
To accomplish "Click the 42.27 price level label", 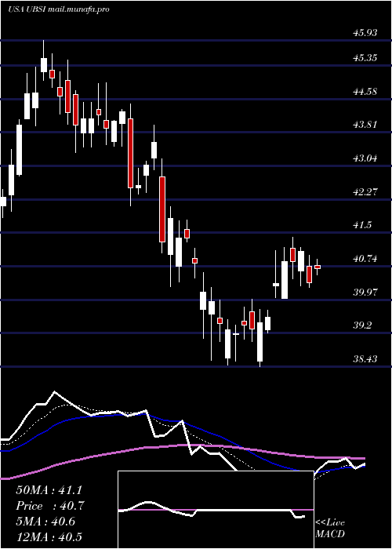I will click(x=365, y=192).
